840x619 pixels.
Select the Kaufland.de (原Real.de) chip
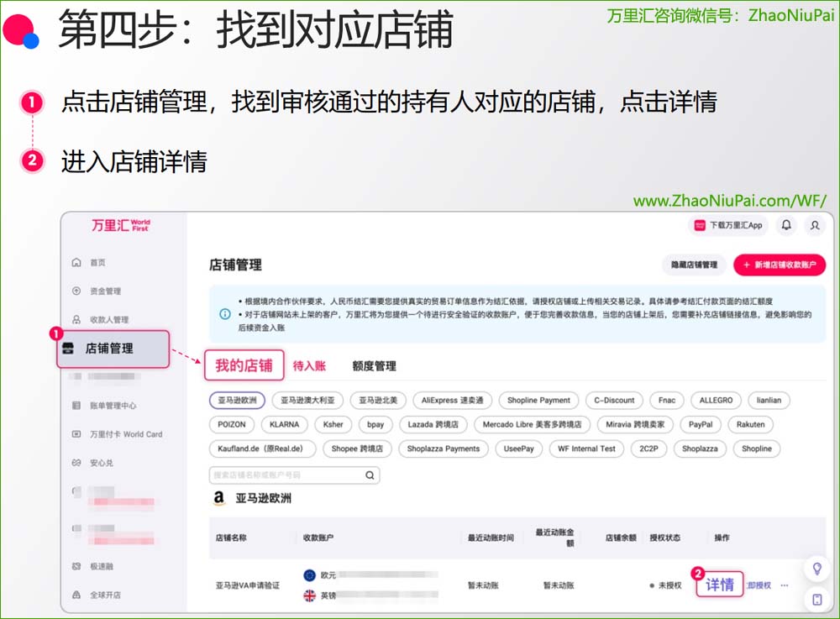click(x=262, y=449)
